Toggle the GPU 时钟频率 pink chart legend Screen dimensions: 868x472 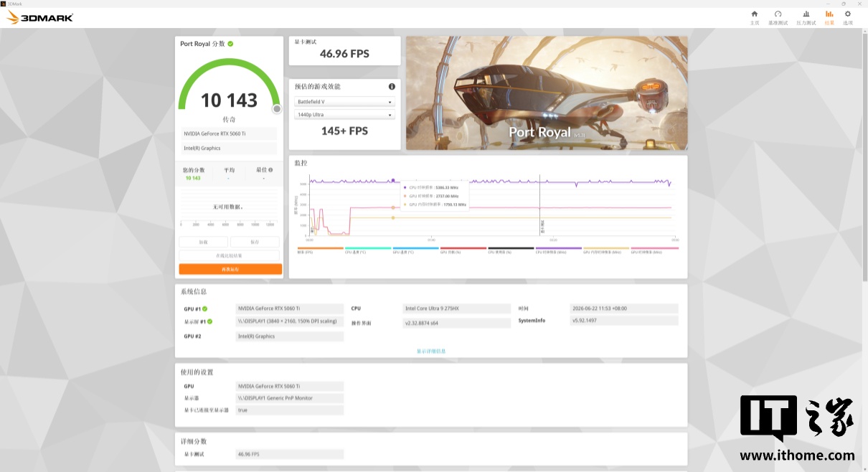click(x=654, y=250)
